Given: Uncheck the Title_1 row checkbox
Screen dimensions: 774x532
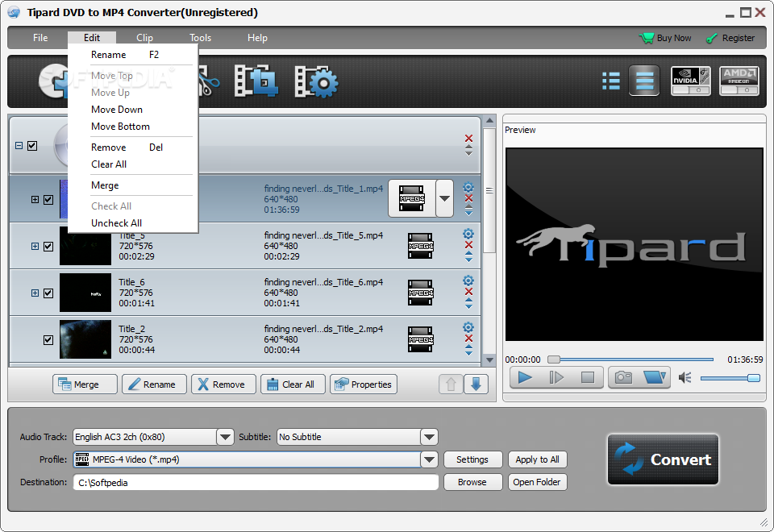Looking at the screenshot, I should tap(48, 199).
